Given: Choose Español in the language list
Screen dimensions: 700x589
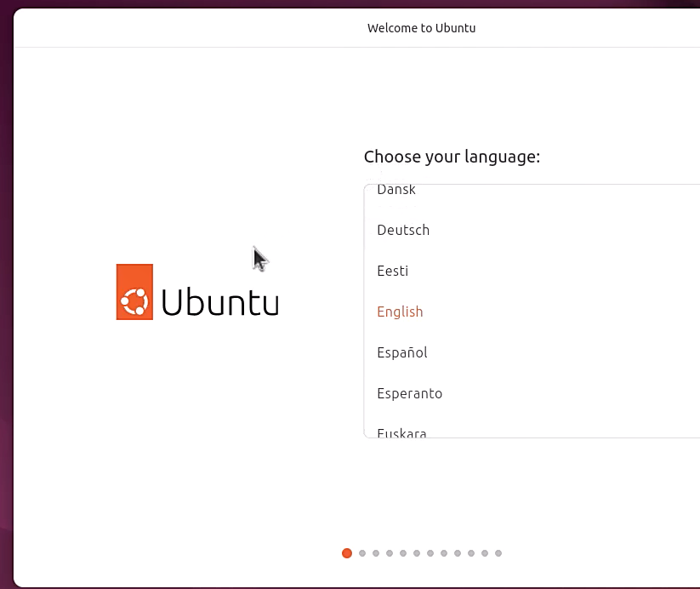Looking at the screenshot, I should click(402, 352).
